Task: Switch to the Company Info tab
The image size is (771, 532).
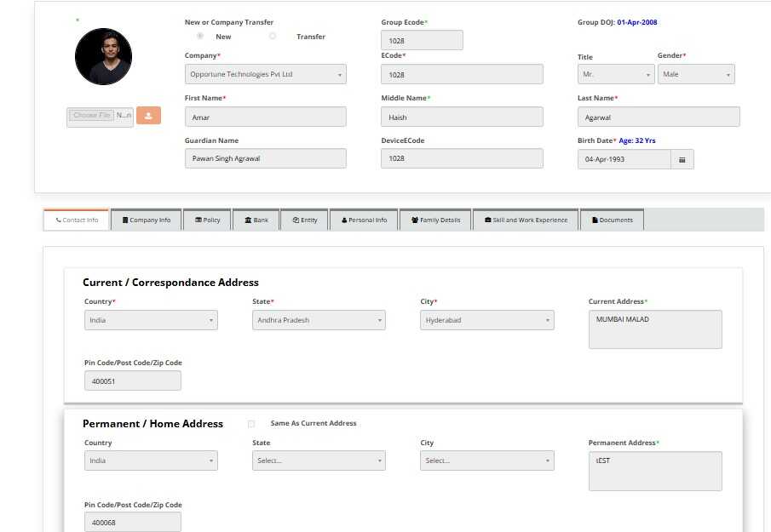Action: pos(146,220)
